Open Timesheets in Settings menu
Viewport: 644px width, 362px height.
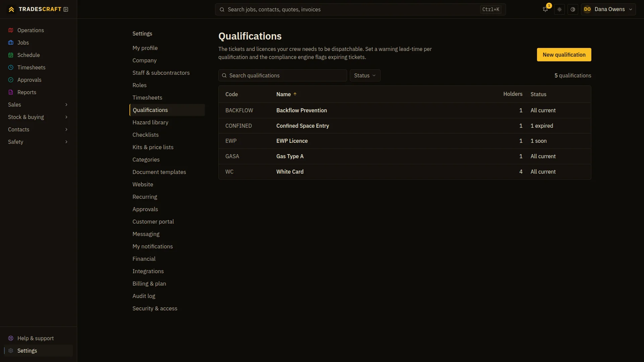(x=167, y=98)
